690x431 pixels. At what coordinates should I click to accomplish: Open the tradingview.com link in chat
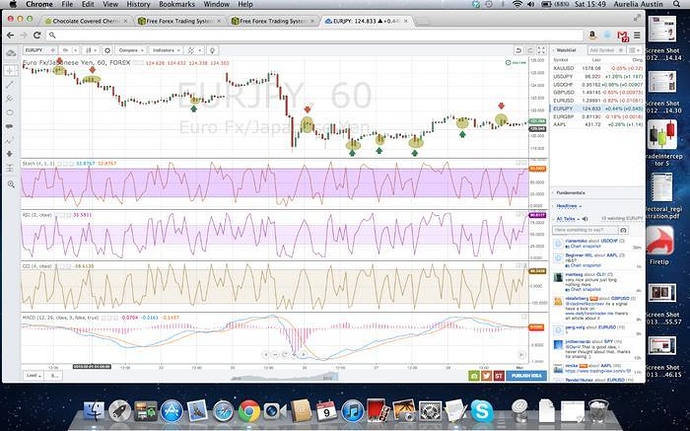[x=596, y=371]
